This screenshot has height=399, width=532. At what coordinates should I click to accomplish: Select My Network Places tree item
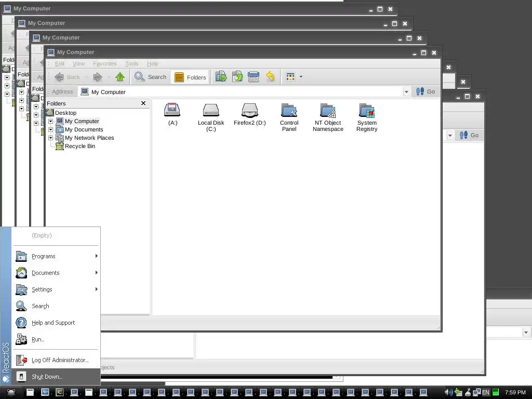point(89,138)
